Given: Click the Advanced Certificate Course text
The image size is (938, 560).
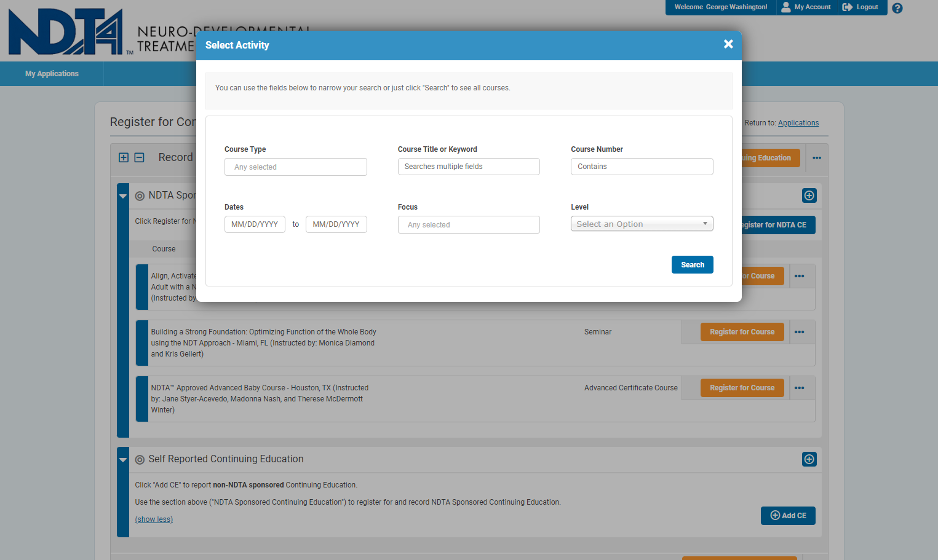Looking at the screenshot, I should click(x=631, y=388).
